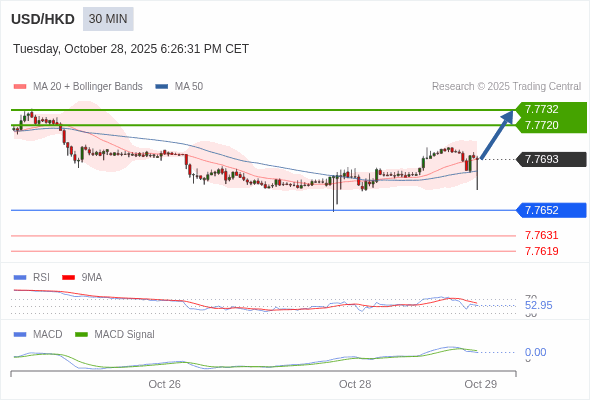Image resolution: width=590 pixels, height=400 pixels.
Task: Click the 9MA legend label
Action: pos(92,278)
